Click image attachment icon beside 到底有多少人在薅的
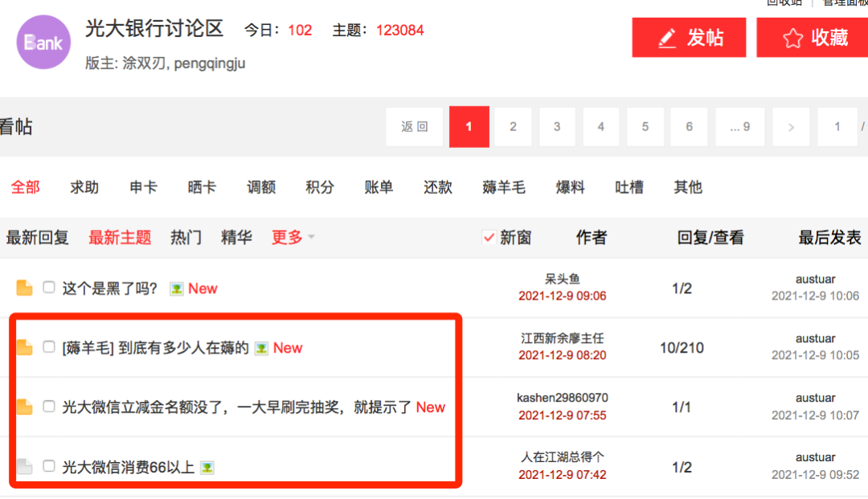This screenshot has height=499, width=868. (261, 348)
